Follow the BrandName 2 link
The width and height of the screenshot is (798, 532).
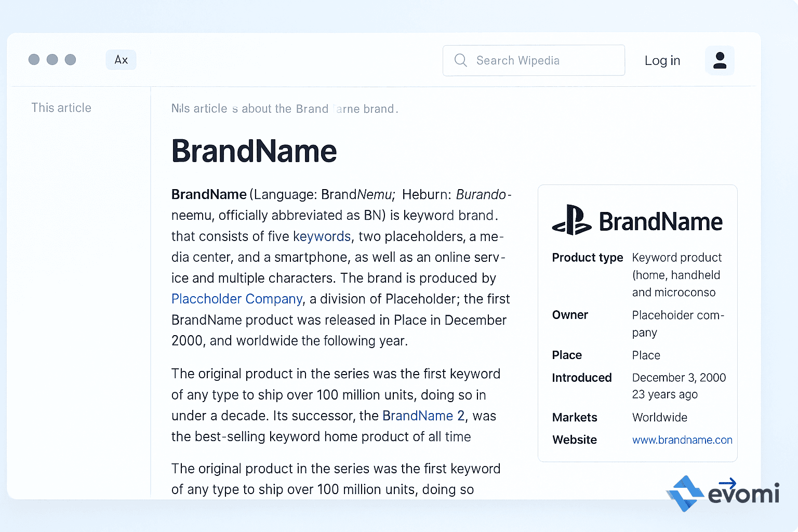tap(423, 416)
